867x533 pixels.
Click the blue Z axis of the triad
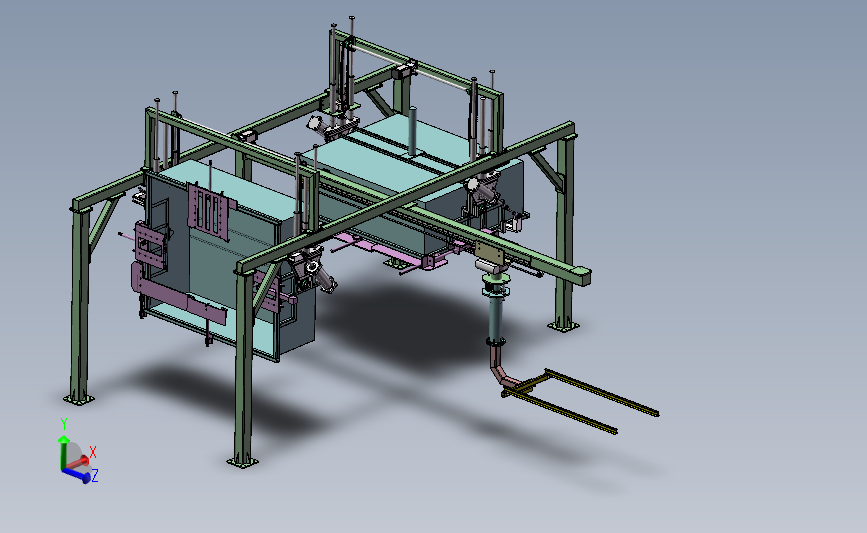tap(77, 474)
